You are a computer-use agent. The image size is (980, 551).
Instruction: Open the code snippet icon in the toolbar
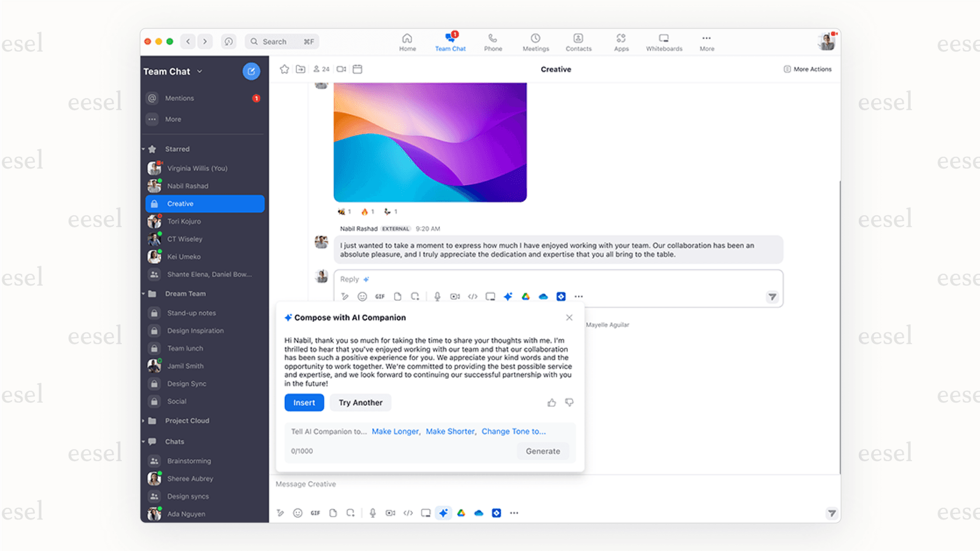pyautogui.click(x=473, y=296)
